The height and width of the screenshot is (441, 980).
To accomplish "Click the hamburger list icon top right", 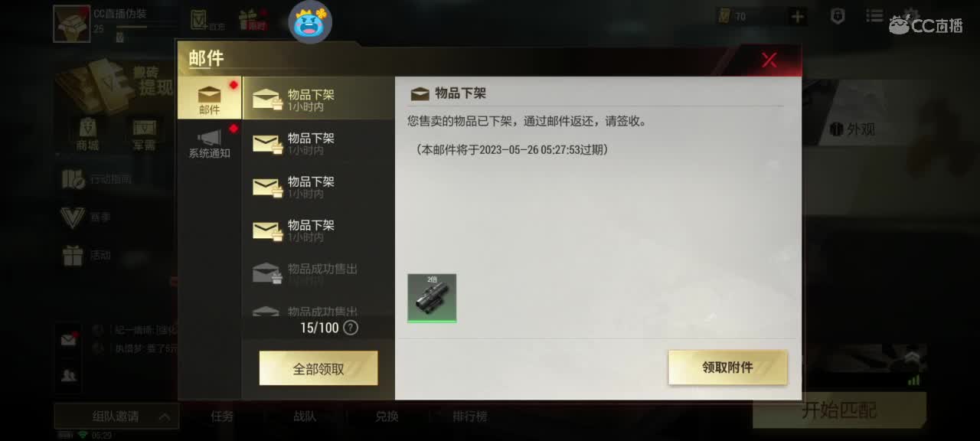I will [874, 15].
